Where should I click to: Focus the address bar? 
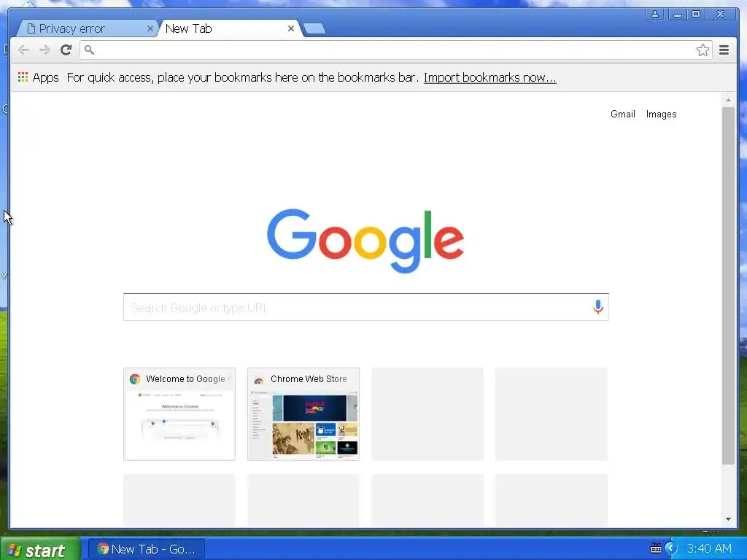pyautogui.click(x=396, y=50)
